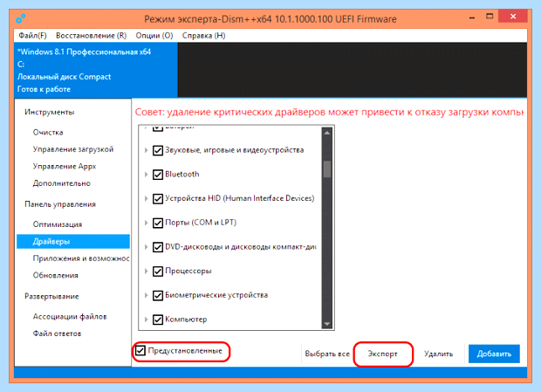The height and width of the screenshot is (392, 541).
Task: Click the Удалить button
Action: coord(438,354)
